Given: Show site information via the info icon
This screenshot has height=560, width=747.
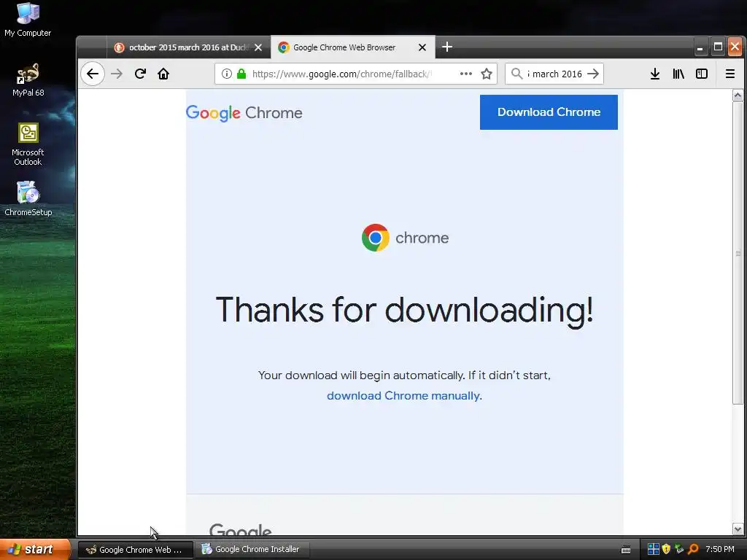Looking at the screenshot, I should pyautogui.click(x=227, y=74).
